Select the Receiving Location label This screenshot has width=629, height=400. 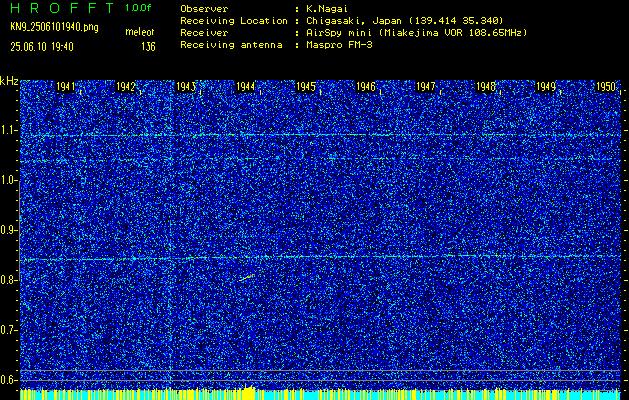(234, 21)
